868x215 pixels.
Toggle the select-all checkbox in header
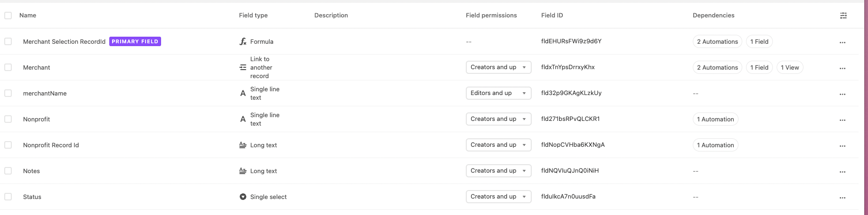(8, 16)
